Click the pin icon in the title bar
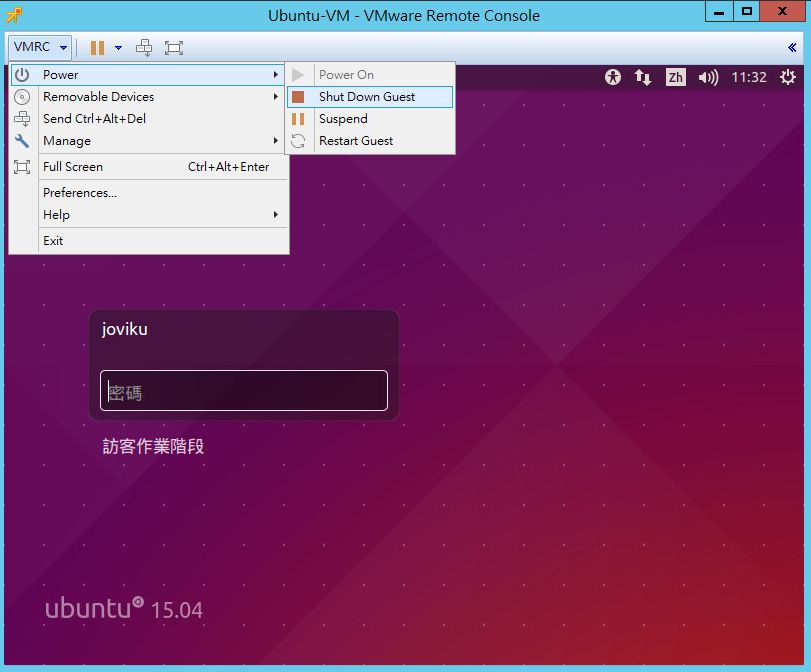Viewport: 811px width, 672px height. pos(13,13)
